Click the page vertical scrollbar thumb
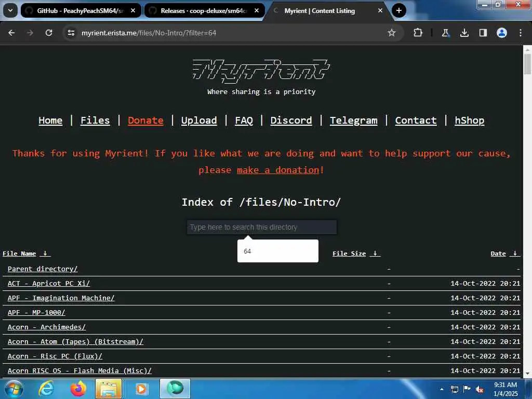 coord(527,63)
